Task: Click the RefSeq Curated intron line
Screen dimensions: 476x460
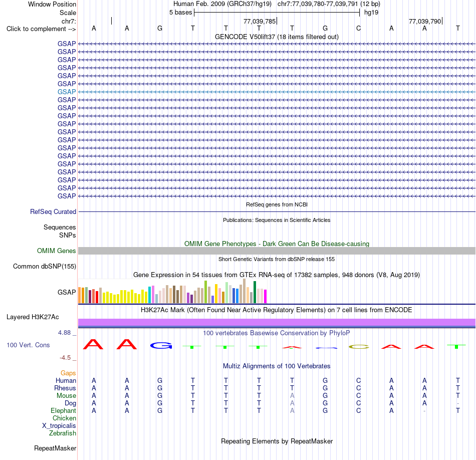Action: (x=277, y=211)
